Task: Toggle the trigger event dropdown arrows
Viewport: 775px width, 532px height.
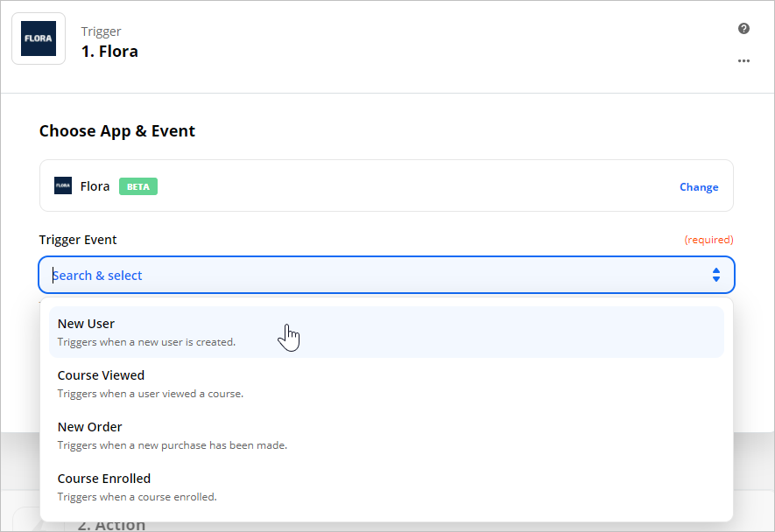Action: pyautogui.click(x=715, y=275)
